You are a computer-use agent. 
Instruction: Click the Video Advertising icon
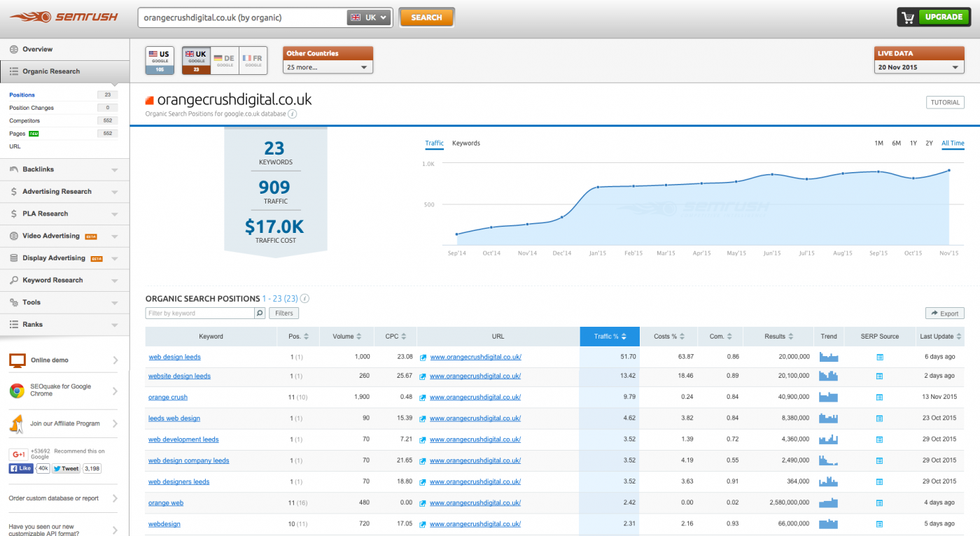pos(14,237)
